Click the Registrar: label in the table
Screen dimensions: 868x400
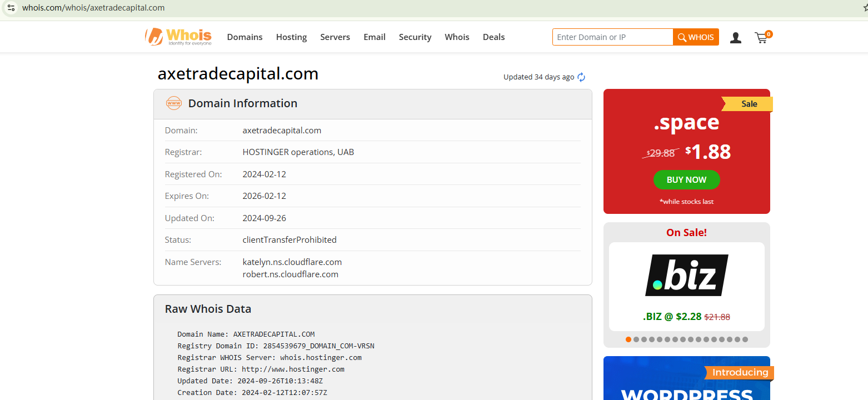[183, 152]
